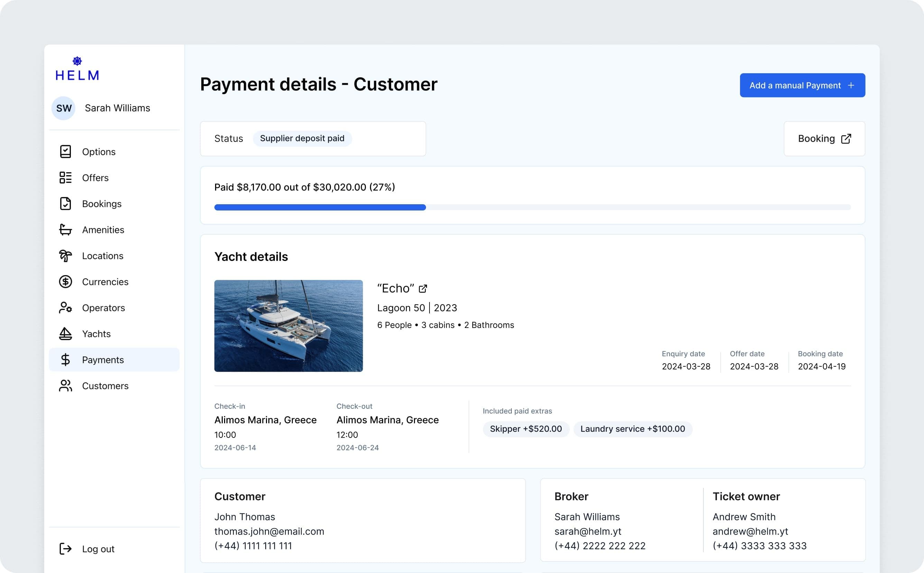Go to Bookings in sidebar
Screen dimensions: 924x573
tap(102, 204)
